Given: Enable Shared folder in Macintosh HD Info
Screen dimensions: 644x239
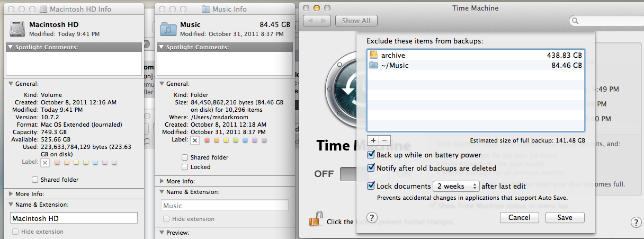Looking at the screenshot, I should click(x=35, y=180).
